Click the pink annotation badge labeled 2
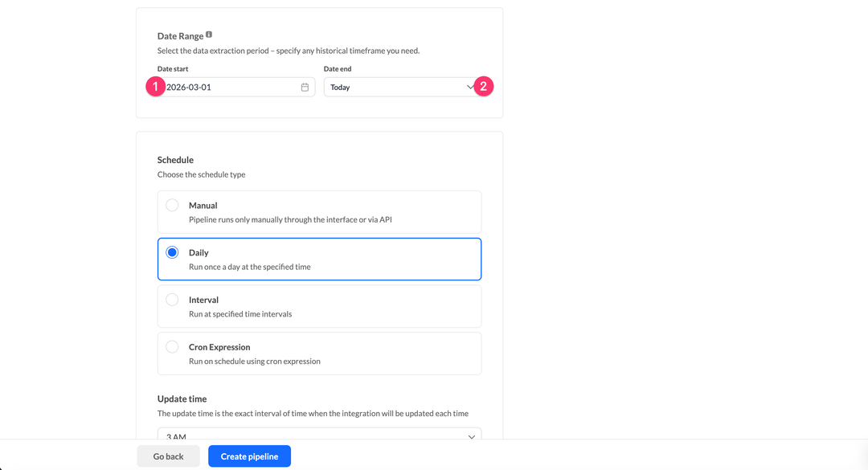868x470 pixels. pos(484,86)
